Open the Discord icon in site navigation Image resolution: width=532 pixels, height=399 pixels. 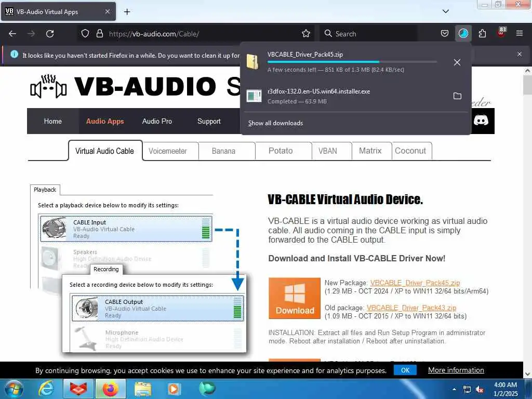pos(481,121)
